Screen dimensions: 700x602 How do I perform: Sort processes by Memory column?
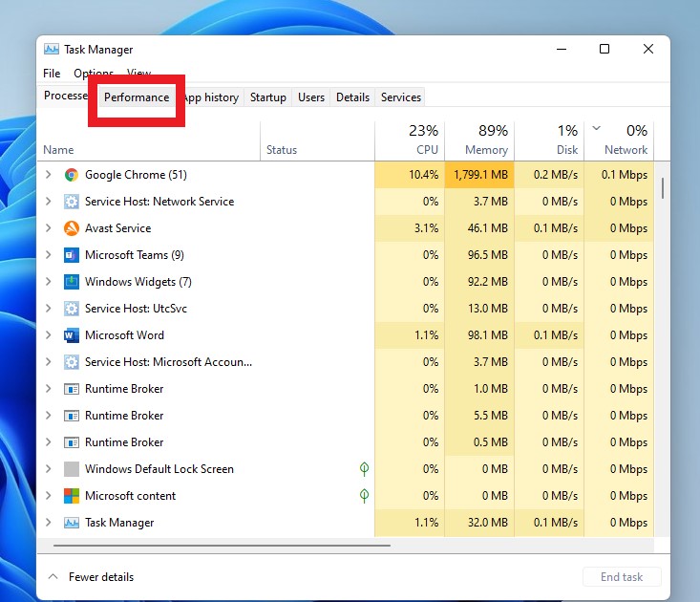(x=479, y=141)
